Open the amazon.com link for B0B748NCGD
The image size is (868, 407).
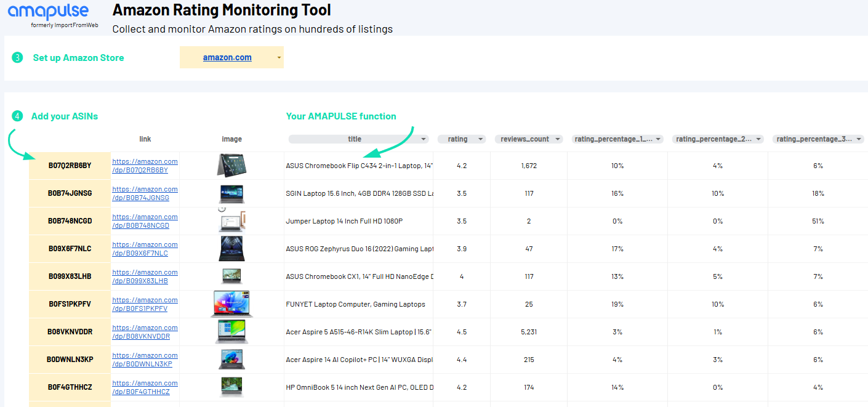145,221
